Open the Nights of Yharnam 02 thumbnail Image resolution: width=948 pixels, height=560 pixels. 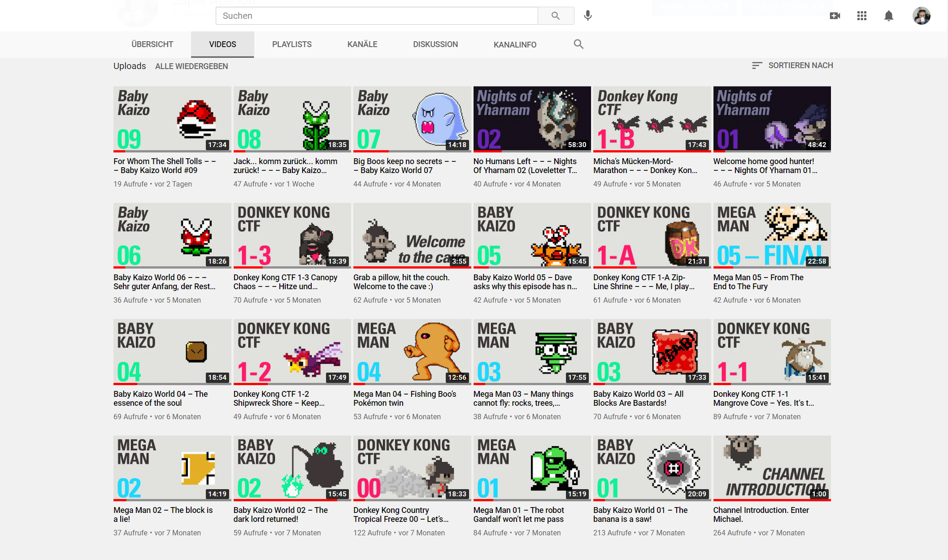[x=532, y=119]
